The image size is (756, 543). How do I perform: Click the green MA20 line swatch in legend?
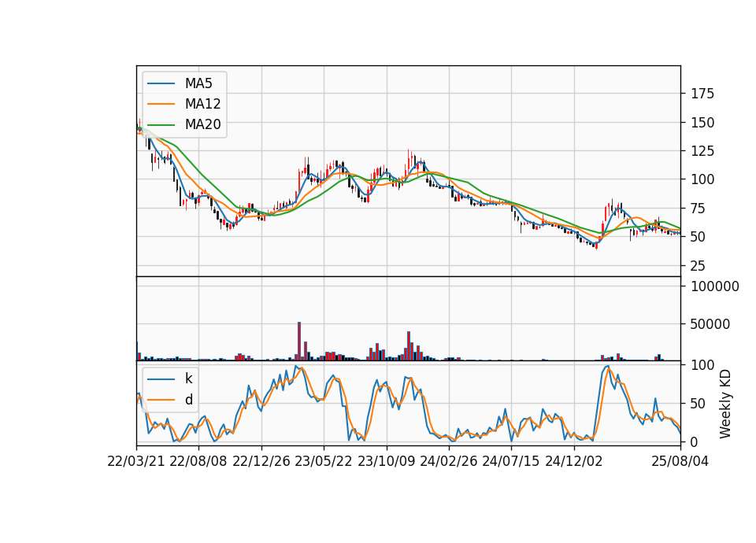[x=161, y=124]
